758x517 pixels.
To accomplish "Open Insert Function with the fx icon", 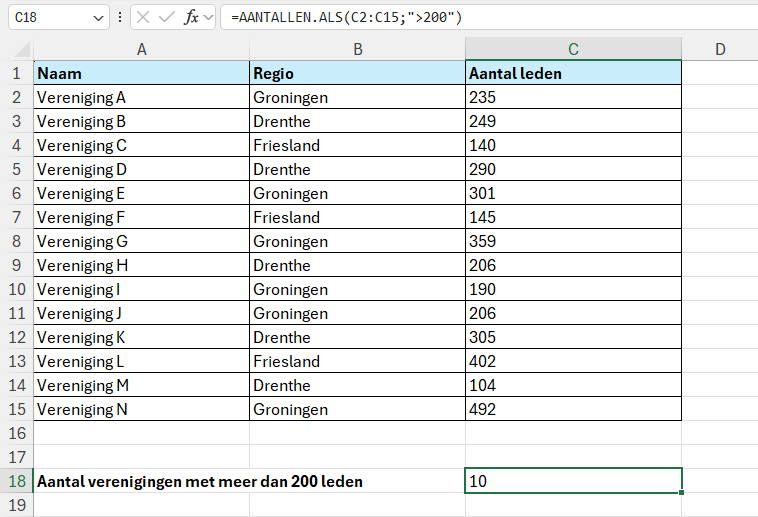I will 191,18.
